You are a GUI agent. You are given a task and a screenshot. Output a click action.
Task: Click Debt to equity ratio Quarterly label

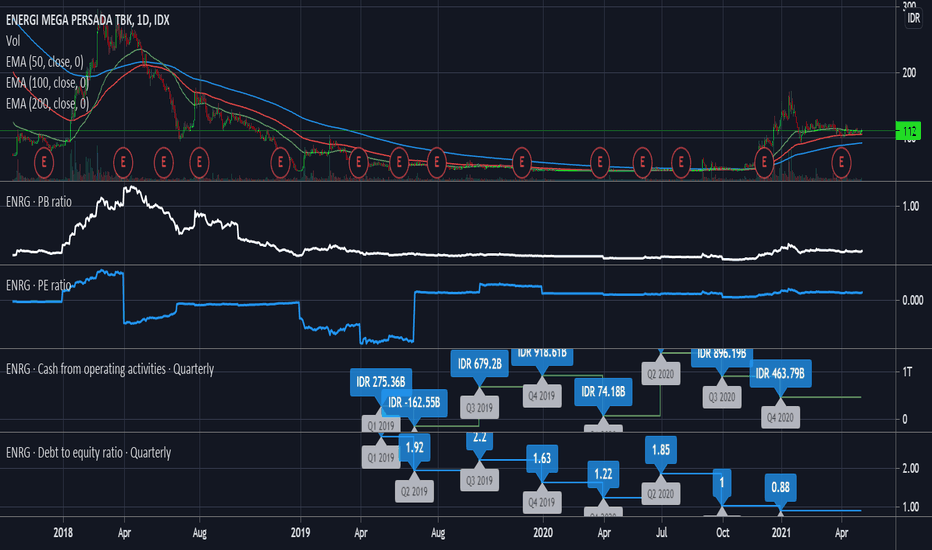[x=89, y=453]
